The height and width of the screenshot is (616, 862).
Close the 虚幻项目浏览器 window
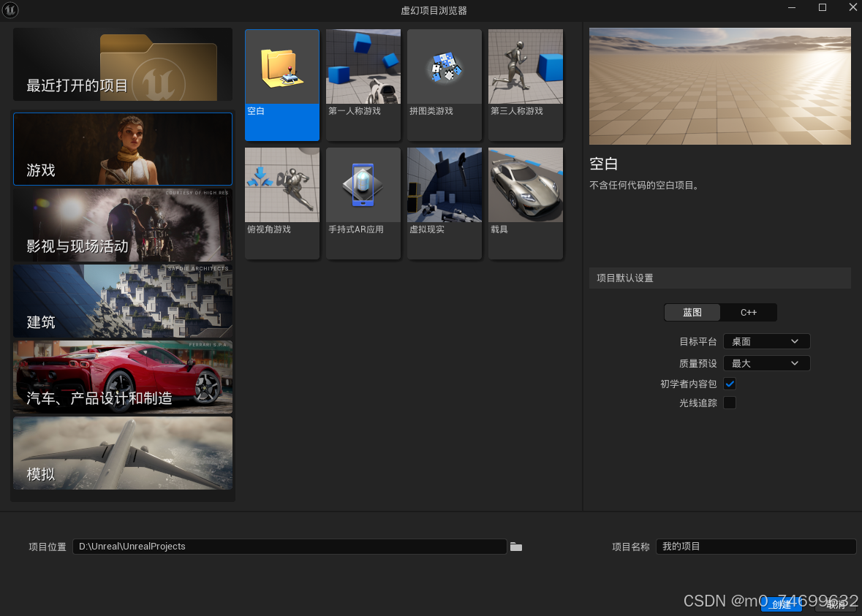click(852, 8)
